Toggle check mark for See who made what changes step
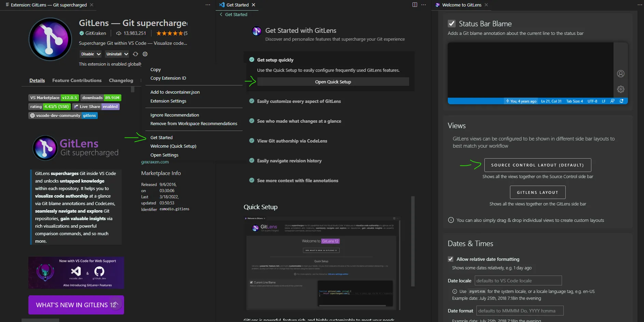This screenshot has height=322, width=644. point(252,121)
